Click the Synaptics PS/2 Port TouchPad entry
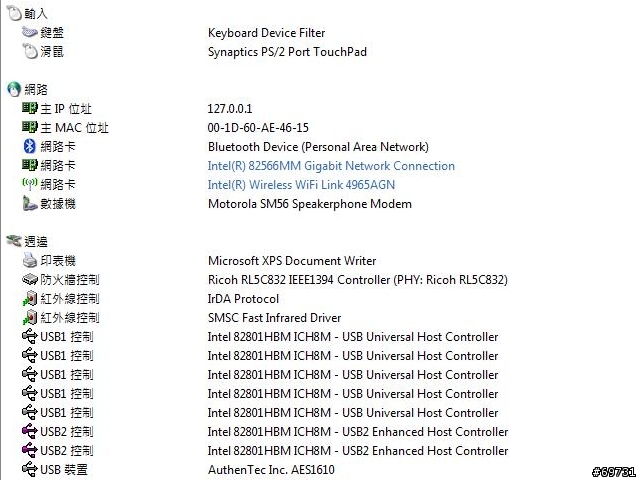This screenshot has height=480, width=640. 287,52
